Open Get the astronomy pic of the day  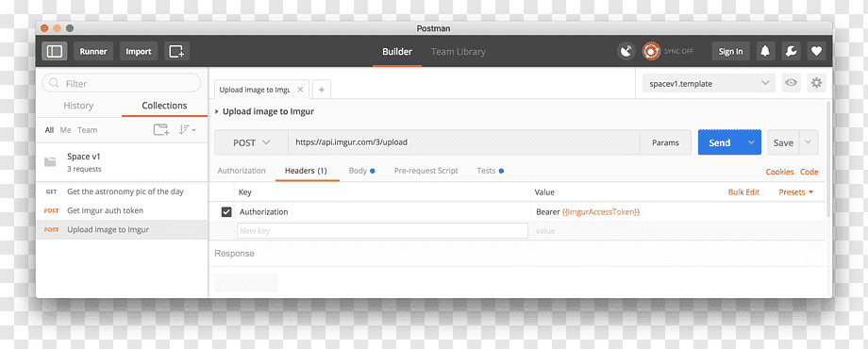coord(122,191)
